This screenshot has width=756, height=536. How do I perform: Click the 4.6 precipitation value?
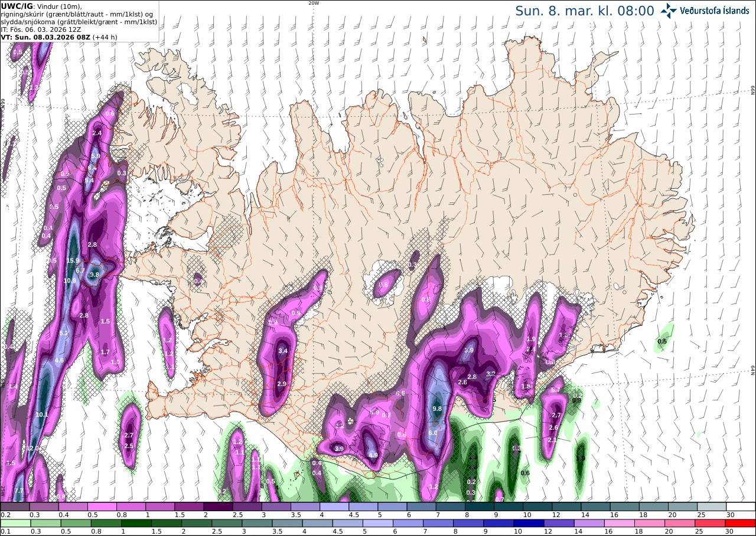pyautogui.click(x=59, y=360)
